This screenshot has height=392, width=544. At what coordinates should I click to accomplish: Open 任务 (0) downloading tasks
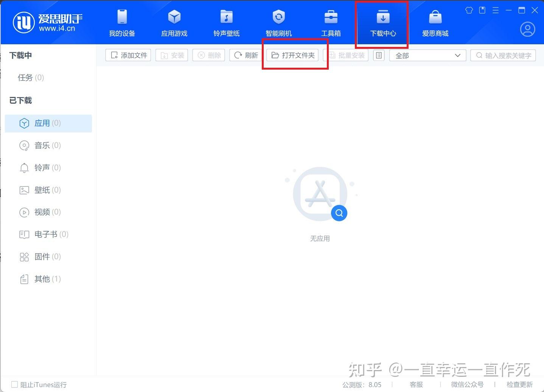[x=31, y=78]
